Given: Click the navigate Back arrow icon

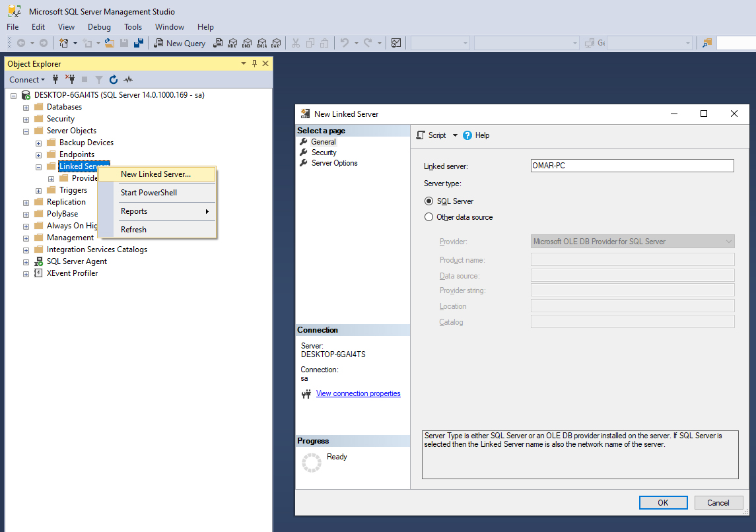Looking at the screenshot, I should coord(21,43).
